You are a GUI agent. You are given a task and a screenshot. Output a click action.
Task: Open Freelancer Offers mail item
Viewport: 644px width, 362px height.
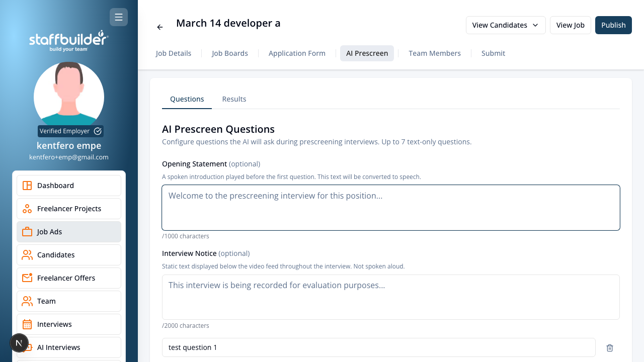pyautogui.click(x=69, y=278)
